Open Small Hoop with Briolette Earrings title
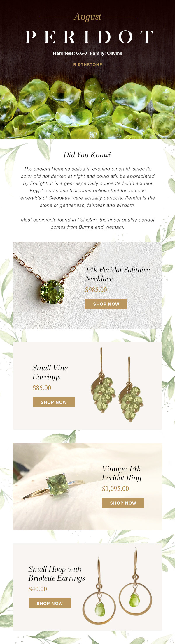Image resolution: width=175 pixels, height=644 pixels. (x=57, y=574)
